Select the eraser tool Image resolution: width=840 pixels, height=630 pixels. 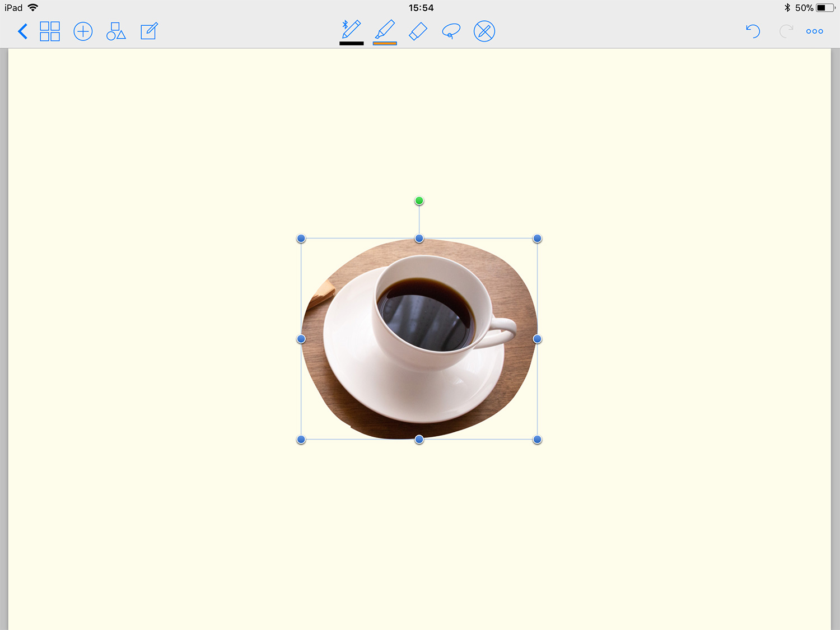coord(418,31)
